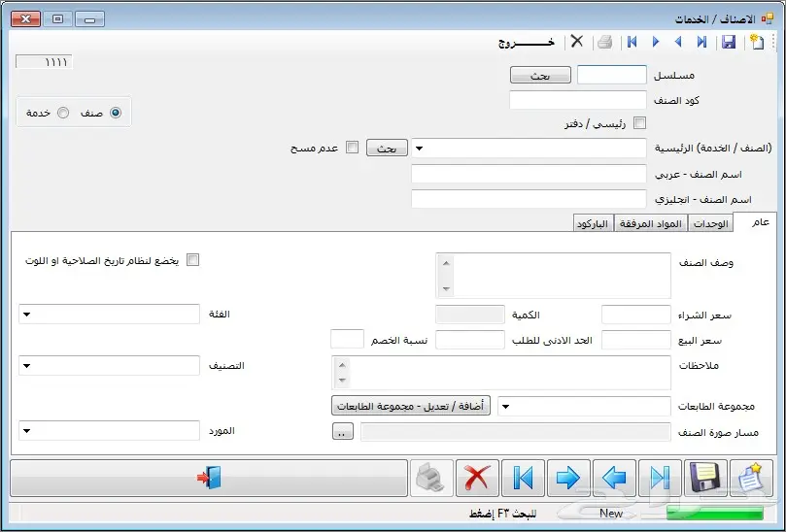Click the بحث button beside مسلسل field
The width and height of the screenshot is (786, 532).
pyautogui.click(x=540, y=75)
